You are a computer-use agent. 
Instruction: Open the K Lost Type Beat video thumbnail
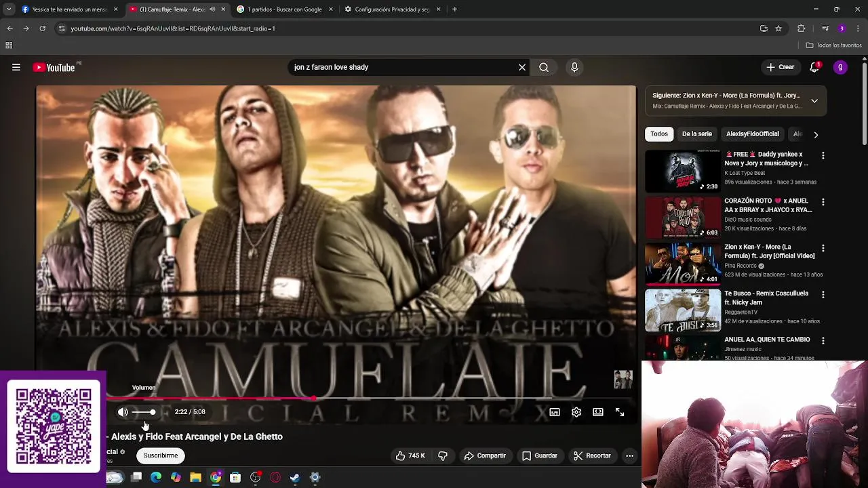683,171
